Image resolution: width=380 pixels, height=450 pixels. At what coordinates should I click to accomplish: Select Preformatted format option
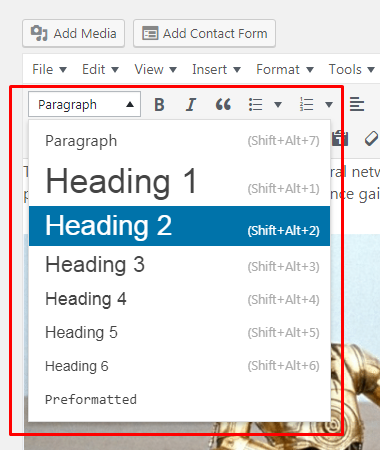pos(179,399)
